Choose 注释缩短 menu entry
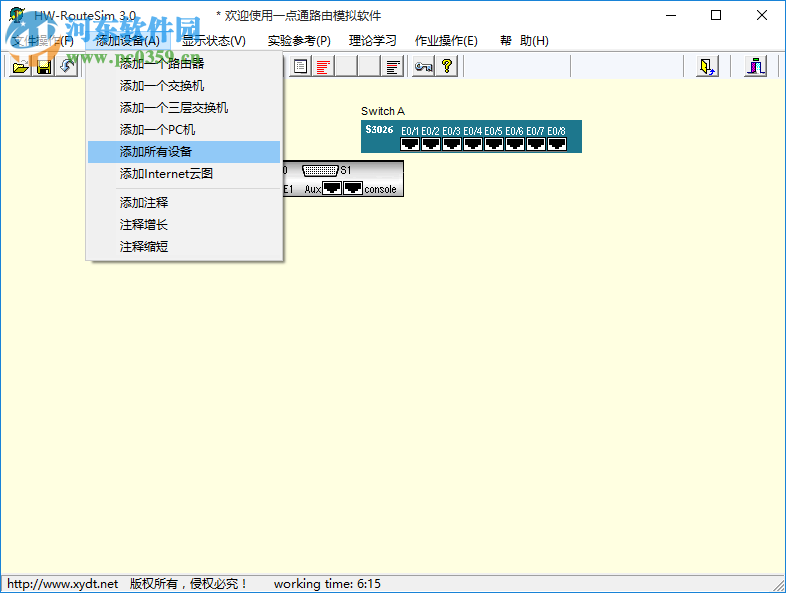The height and width of the screenshot is (593, 786). click(x=184, y=247)
